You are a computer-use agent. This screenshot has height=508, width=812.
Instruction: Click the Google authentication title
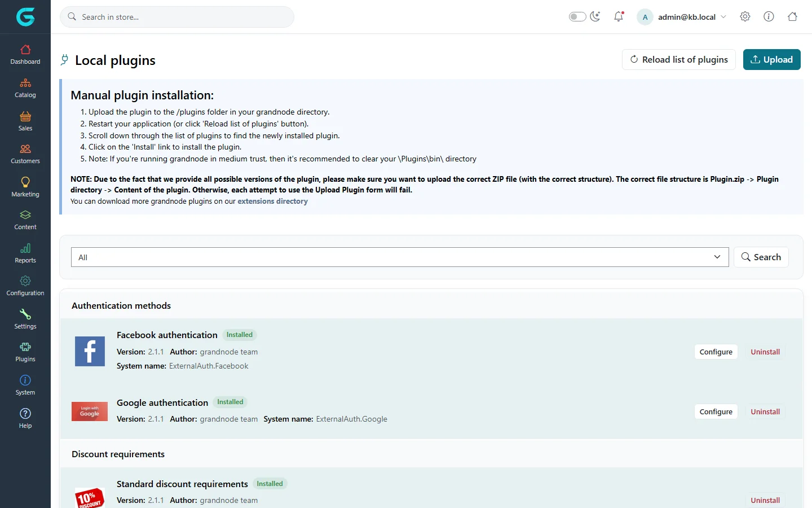(x=162, y=402)
